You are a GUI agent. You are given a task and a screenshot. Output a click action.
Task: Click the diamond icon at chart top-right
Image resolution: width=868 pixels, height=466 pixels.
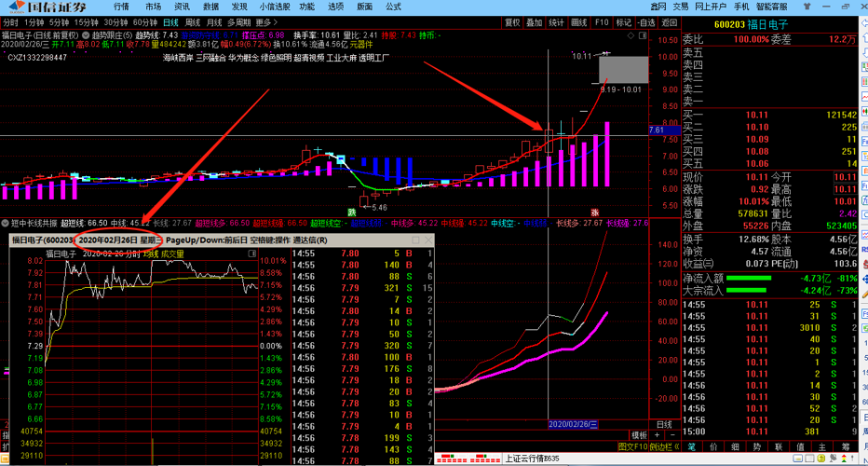click(x=631, y=35)
